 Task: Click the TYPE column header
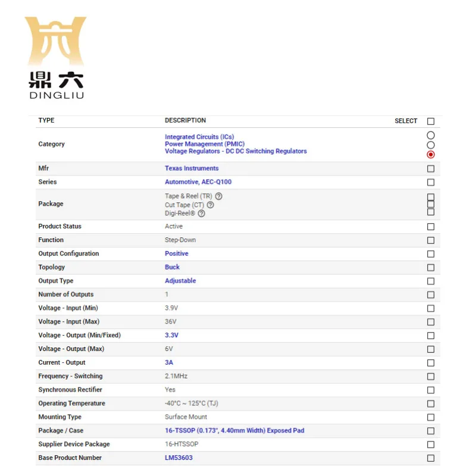(46, 120)
